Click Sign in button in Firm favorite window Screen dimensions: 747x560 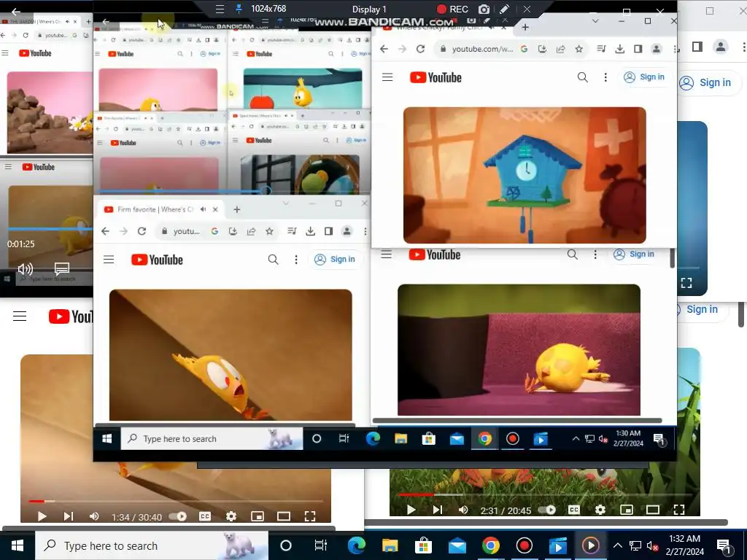(x=335, y=259)
